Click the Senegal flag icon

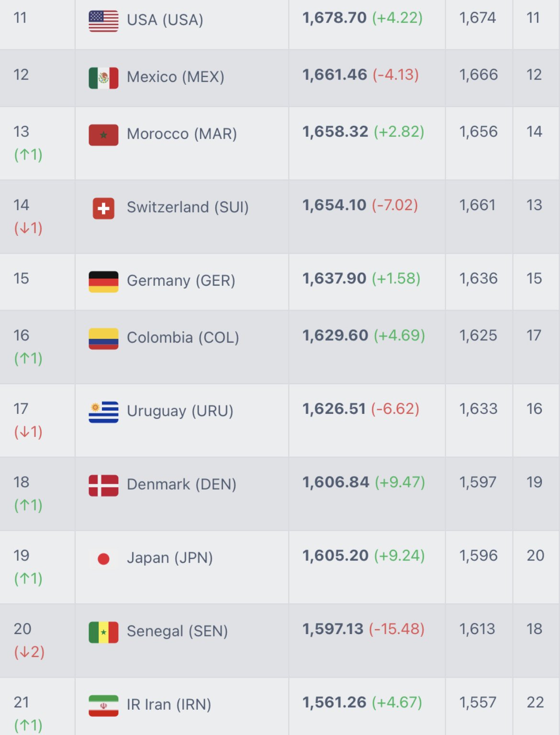coord(103,632)
